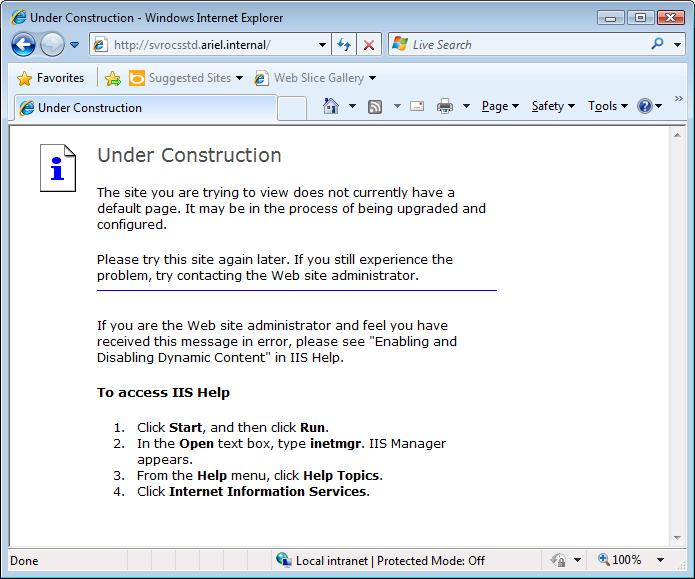Click the Refresh page icon
Image resolution: width=695 pixels, height=579 pixels.
[x=344, y=45]
